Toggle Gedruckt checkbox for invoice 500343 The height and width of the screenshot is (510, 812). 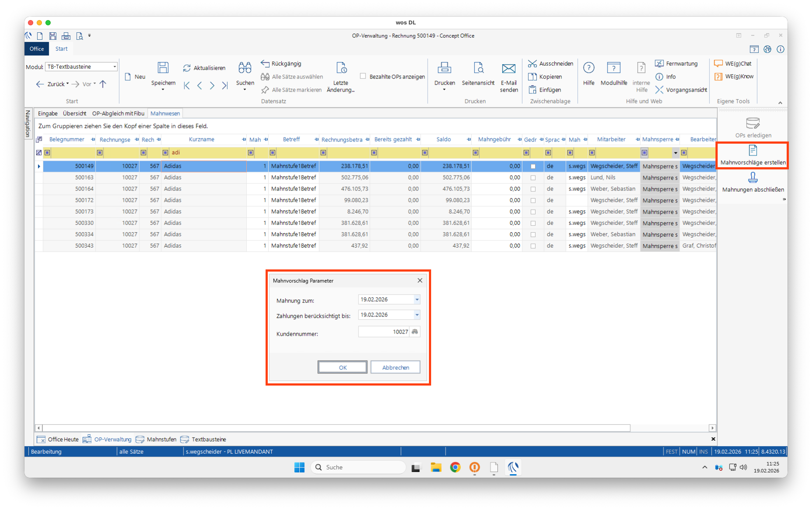(x=533, y=246)
